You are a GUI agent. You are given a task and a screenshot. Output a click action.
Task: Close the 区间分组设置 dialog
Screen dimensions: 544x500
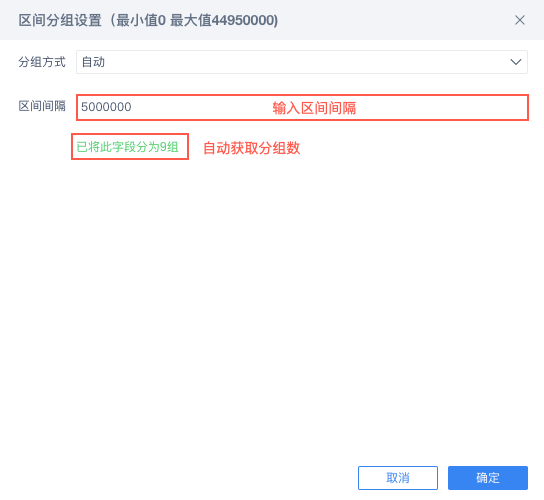[519, 20]
